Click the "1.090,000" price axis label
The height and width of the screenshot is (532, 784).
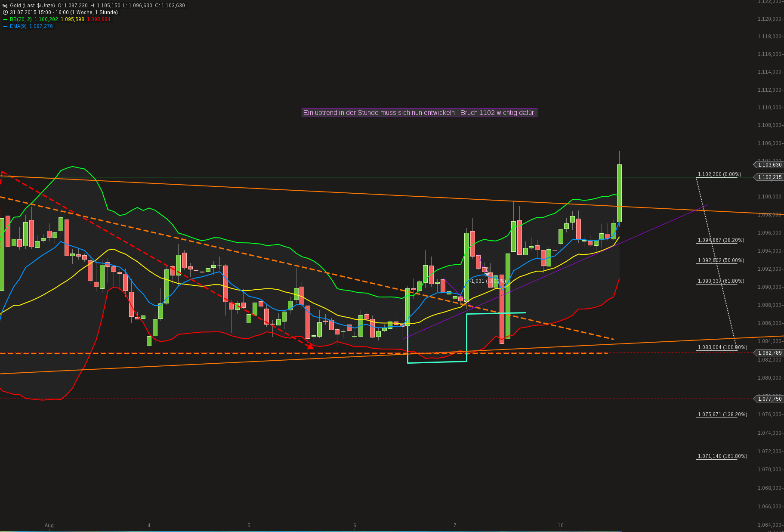(769, 287)
